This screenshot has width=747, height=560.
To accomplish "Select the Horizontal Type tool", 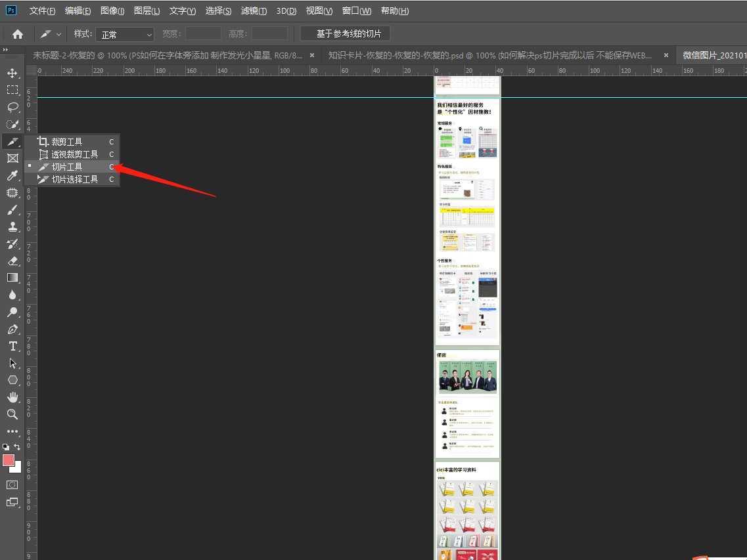I will tap(12, 346).
